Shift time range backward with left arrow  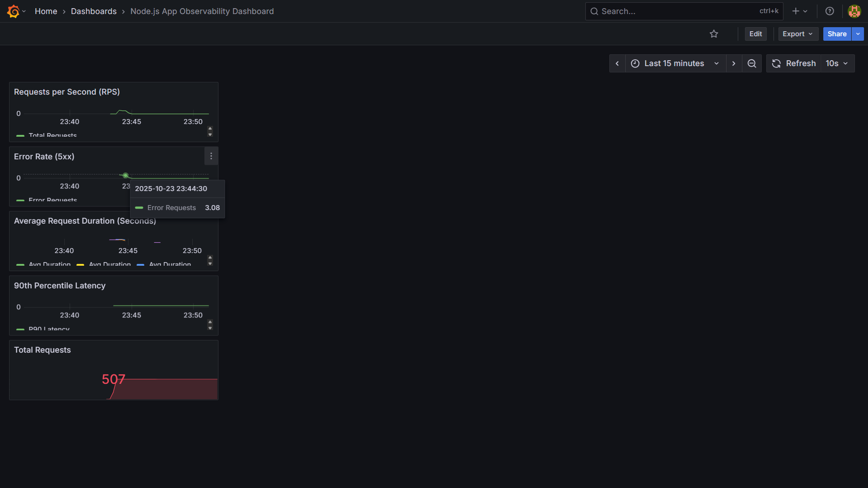click(617, 63)
